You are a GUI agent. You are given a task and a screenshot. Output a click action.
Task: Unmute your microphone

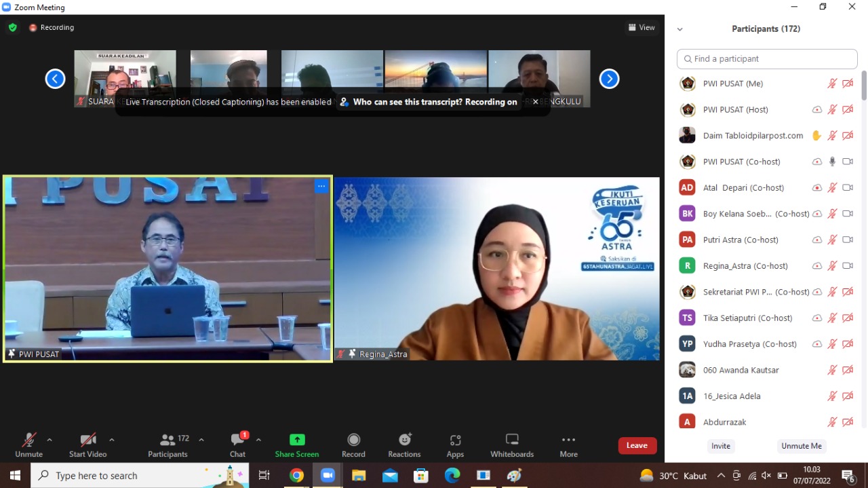(28, 445)
